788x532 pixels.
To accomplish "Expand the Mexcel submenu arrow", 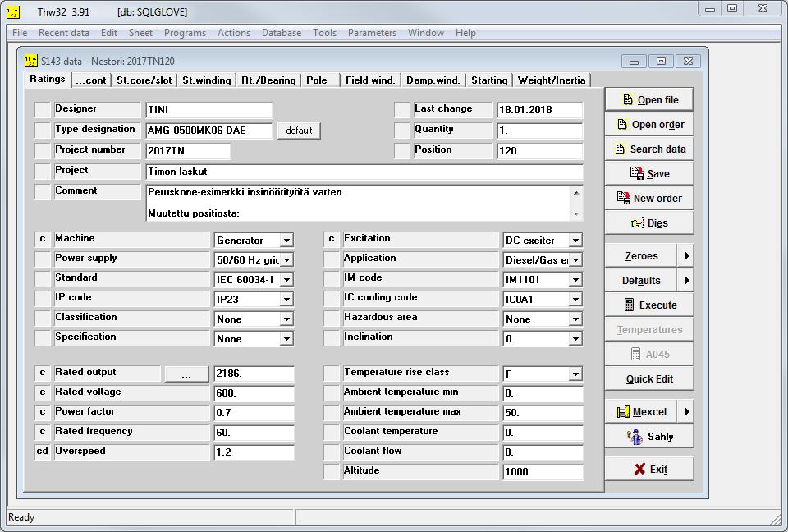I will [686, 412].
